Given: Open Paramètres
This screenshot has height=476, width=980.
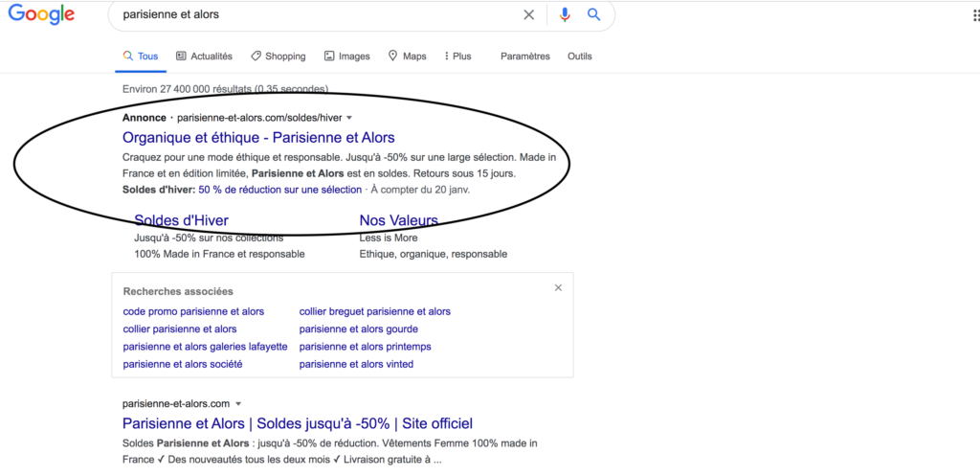Looking at the screenshot, I should pyautogui.click(x=525, y=57).
